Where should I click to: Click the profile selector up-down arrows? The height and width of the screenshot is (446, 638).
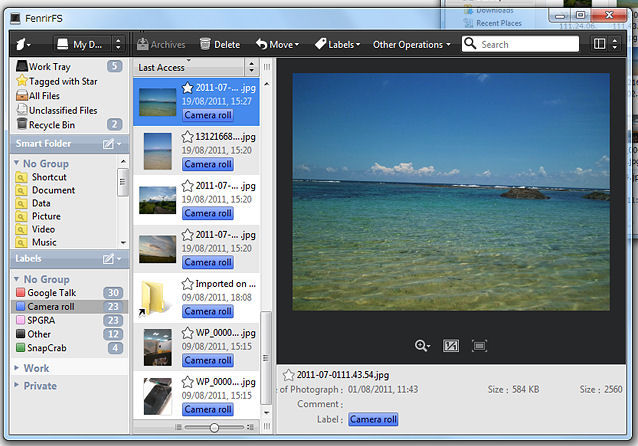[118, 44]
